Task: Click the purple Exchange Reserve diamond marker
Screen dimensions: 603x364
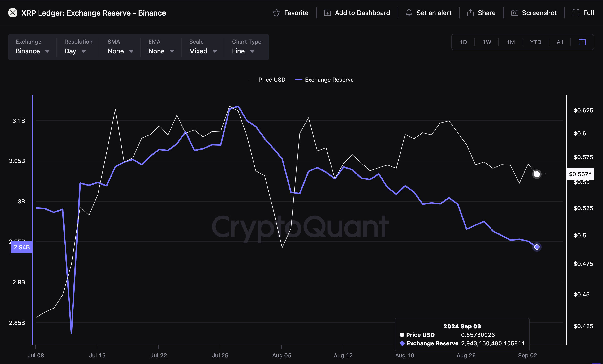Action: point(537,247)
